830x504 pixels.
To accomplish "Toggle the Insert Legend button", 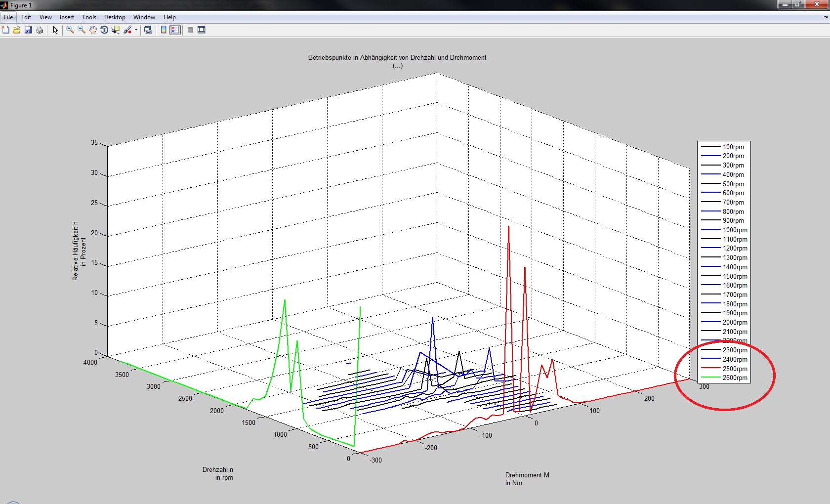I will (x=175, y=30).
